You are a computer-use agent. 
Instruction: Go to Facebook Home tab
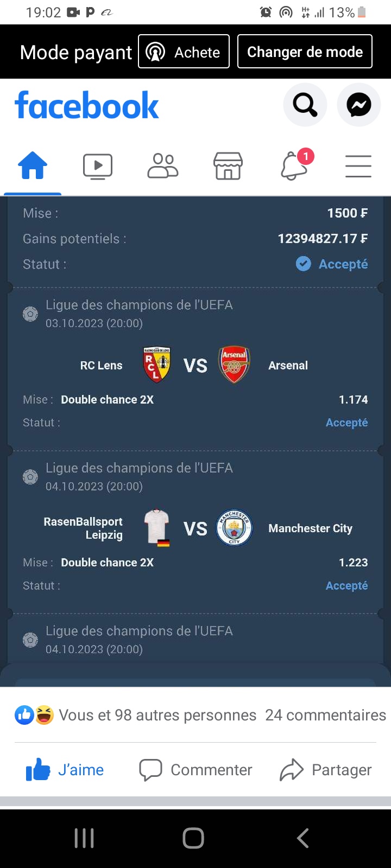click(x=33, y=166)
